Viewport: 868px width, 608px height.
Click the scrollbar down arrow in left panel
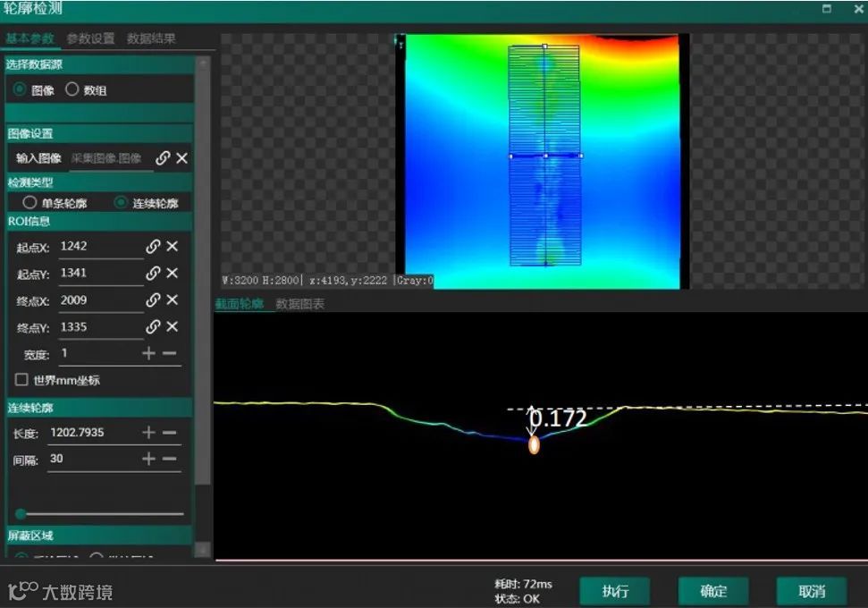pos(203,549)
